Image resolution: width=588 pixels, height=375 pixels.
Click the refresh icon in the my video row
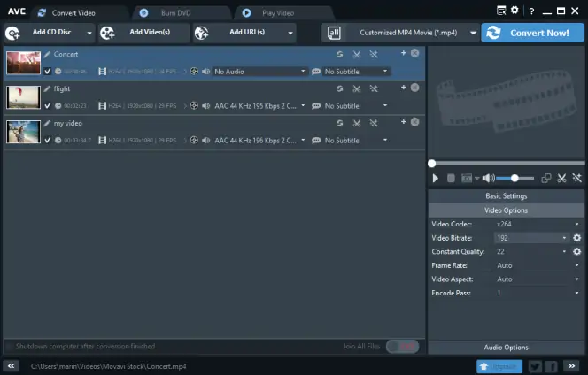(339, 123)
